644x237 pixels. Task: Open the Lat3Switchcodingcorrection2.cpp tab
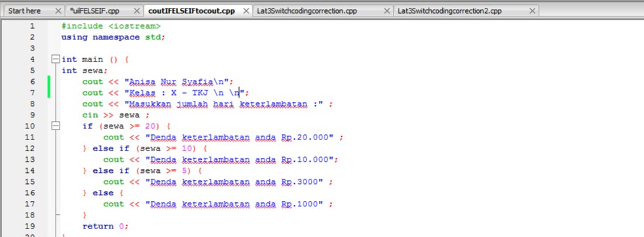(449, 11)
